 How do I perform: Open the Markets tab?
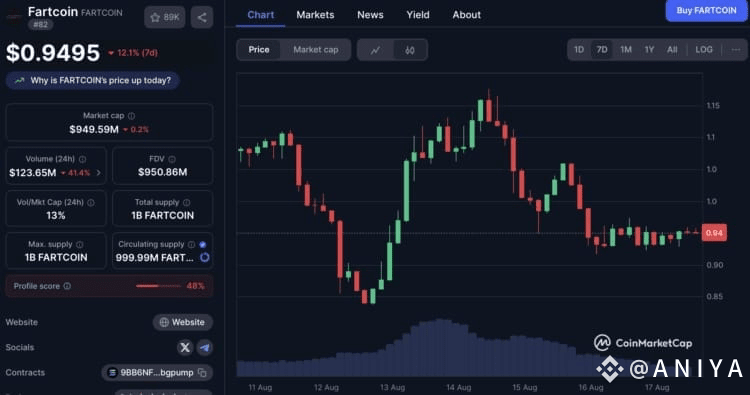315,15
